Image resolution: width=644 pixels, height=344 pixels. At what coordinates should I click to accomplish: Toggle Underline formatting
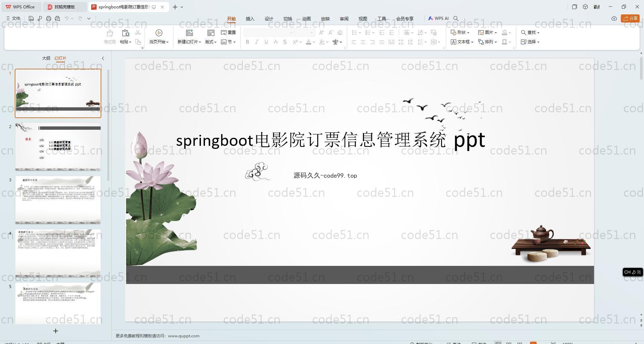point(266,42)
